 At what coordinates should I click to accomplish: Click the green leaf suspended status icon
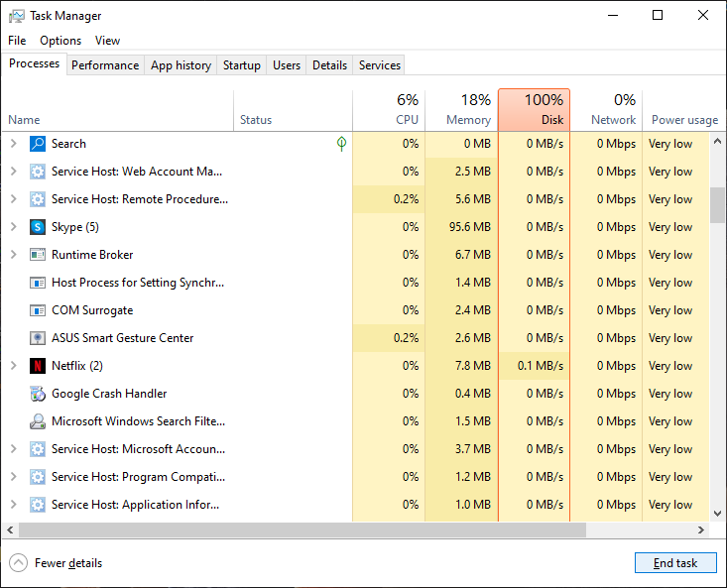(342, 144)
